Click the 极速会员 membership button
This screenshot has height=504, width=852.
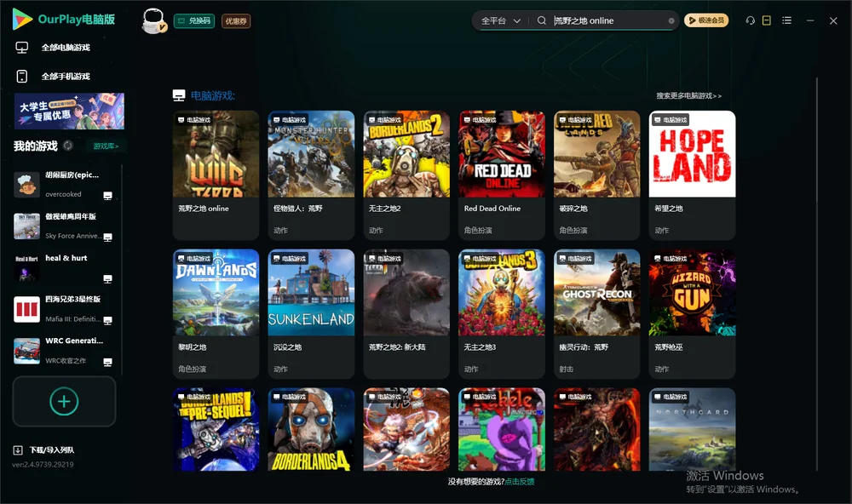[x=706, y=20]
